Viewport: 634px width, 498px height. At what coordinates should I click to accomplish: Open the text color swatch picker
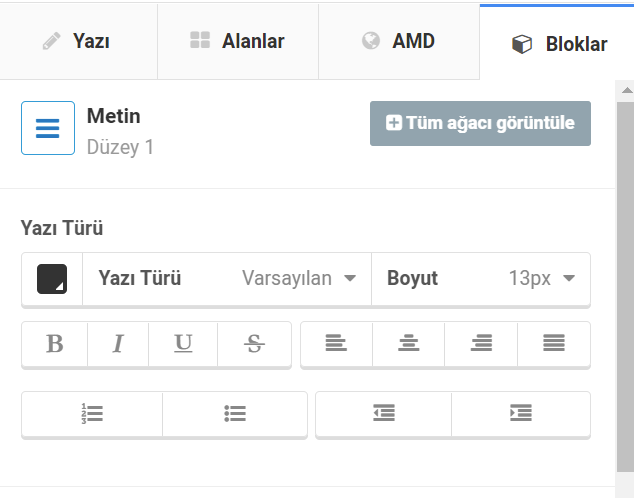52,279
